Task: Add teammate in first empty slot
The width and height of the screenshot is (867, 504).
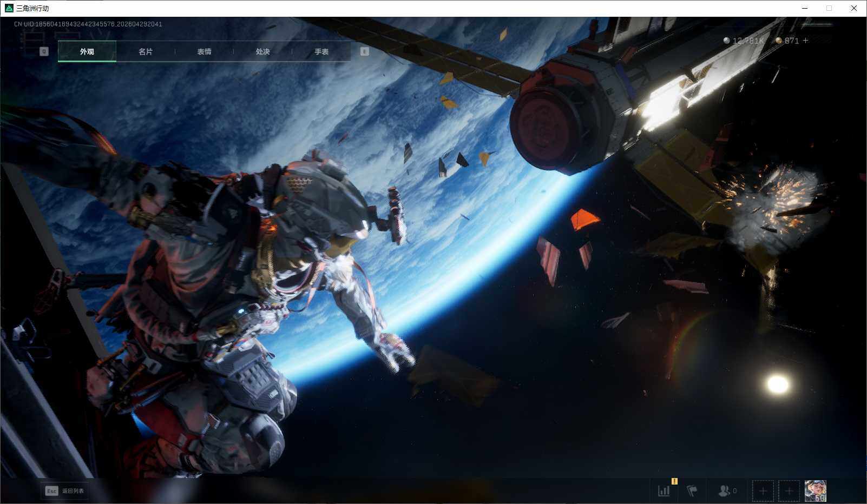Action: [x=763, y=491]
